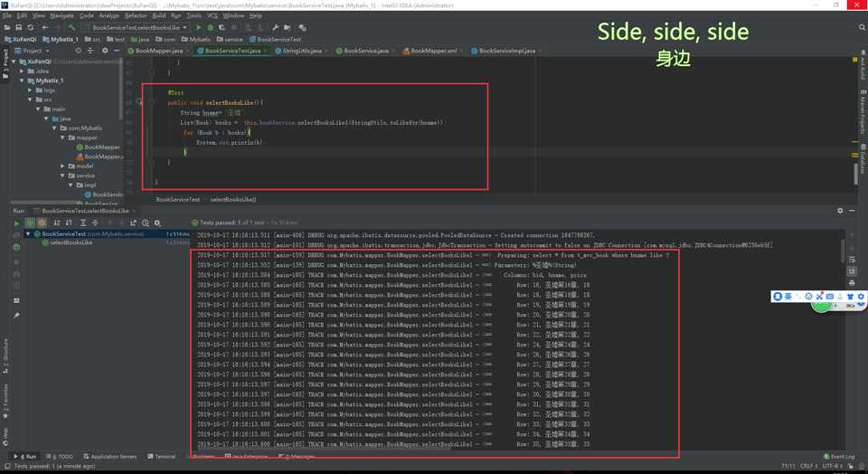The image size is (868, 474).
Task: Click the Build project hammer icon
Action: (x=73, y=28)
